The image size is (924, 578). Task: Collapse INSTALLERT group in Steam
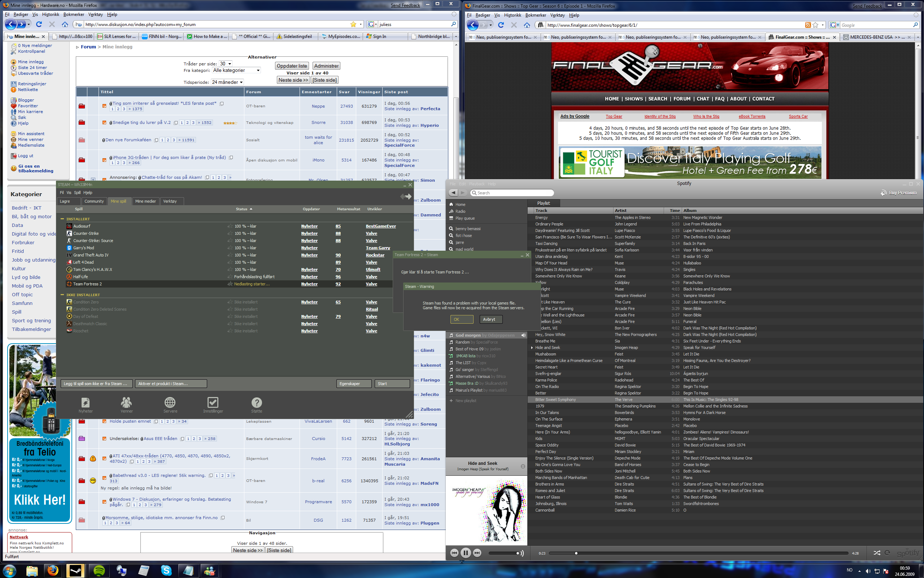(x=62, y=219)
